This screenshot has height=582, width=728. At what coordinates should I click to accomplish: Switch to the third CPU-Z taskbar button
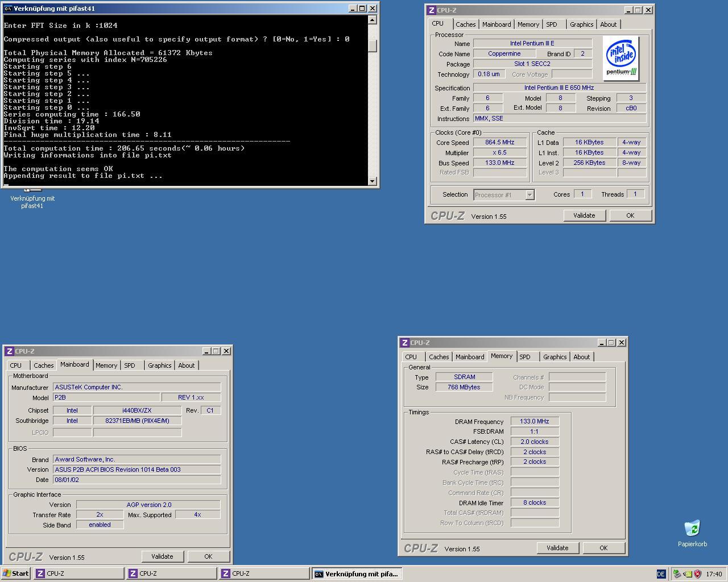264,573
